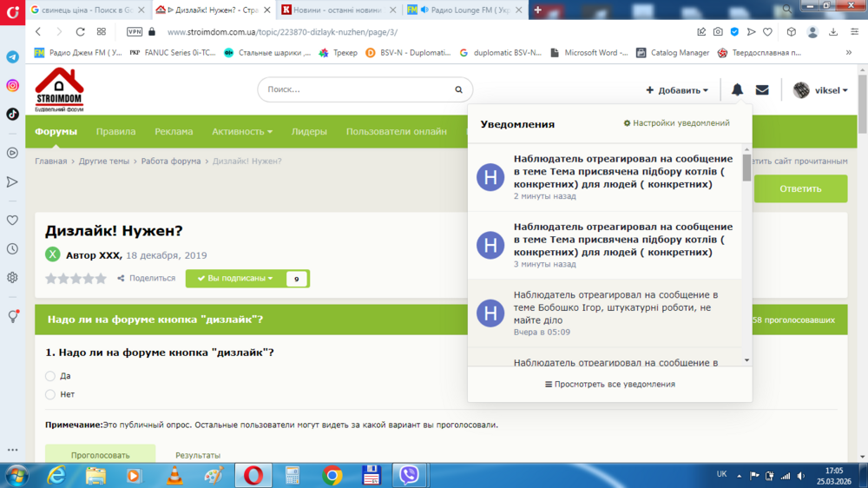Viewport: 868px width, 488px height.
Task: Open Instagram in Opera sidebar
Action: click(x=12, y=85)
